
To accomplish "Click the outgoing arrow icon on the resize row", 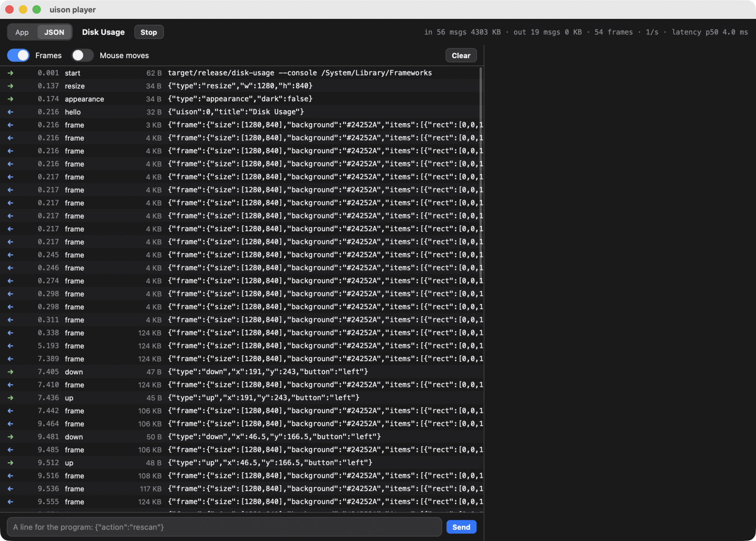I will pyautogui.click(x=11, y=86).
